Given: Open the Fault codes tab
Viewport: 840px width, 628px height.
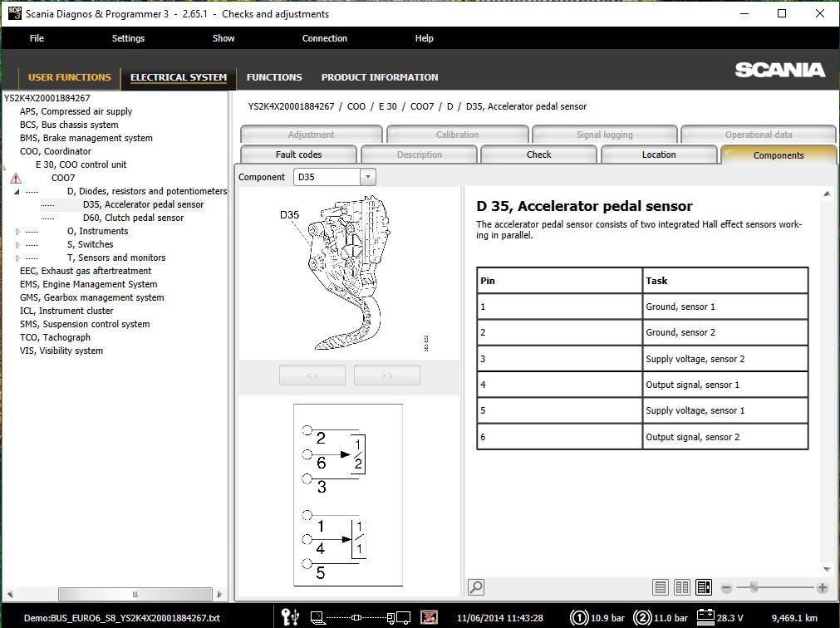Looking at the screenshot, I should point(298,155).
